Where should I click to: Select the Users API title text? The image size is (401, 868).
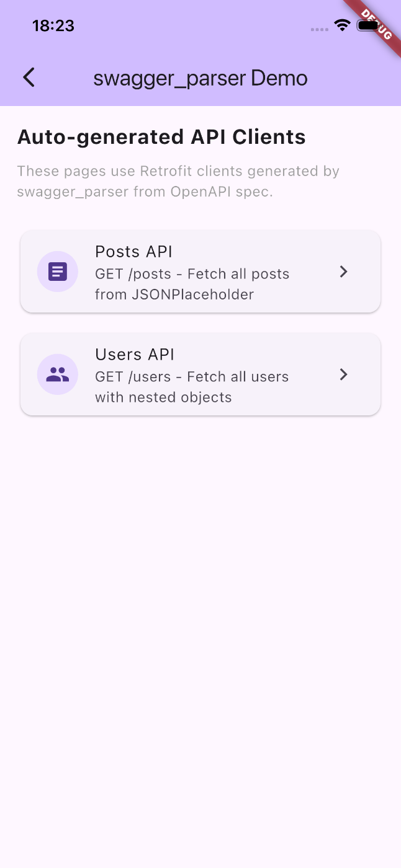pos(135,355)
